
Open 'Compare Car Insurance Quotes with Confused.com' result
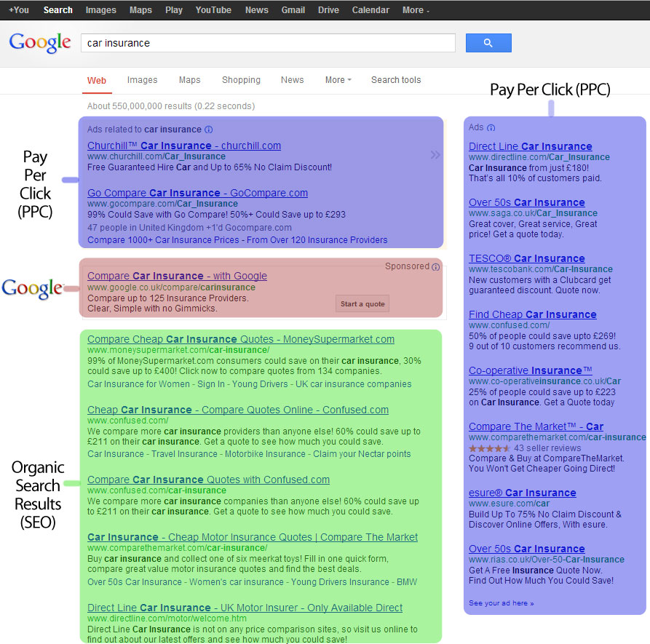[208, 480]
